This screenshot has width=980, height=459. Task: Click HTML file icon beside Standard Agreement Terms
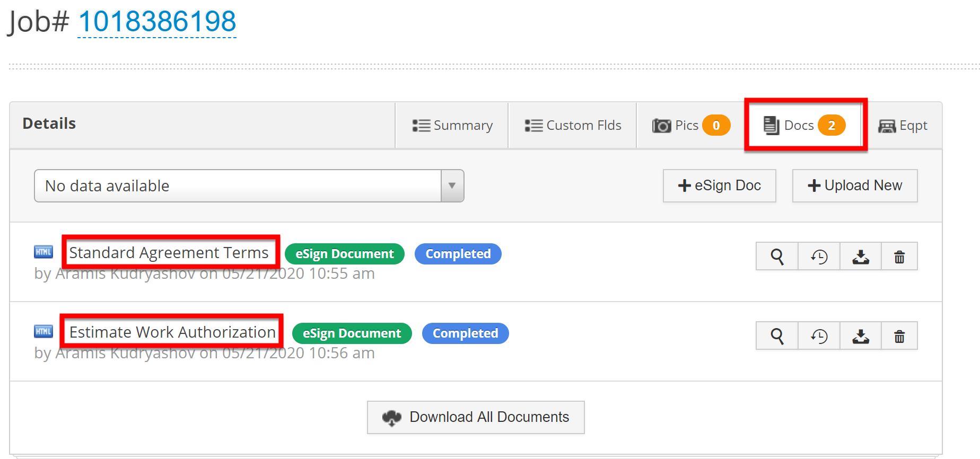coord(43,252)
